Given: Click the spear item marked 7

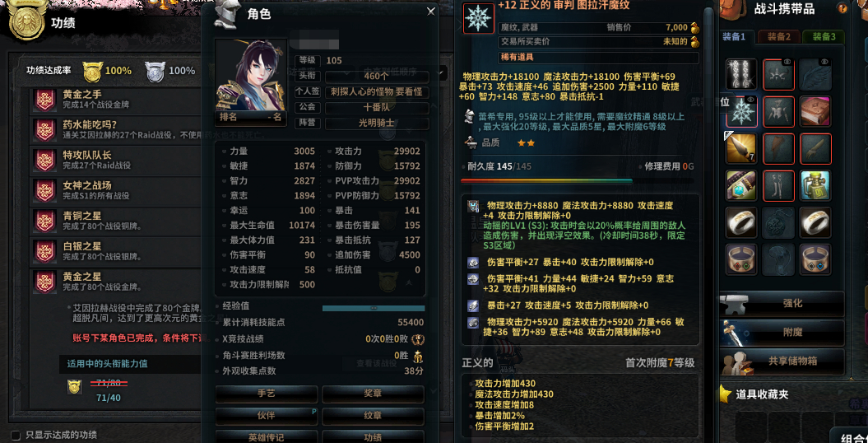Looking at the screenshot, I should click(x=742, y=148).
